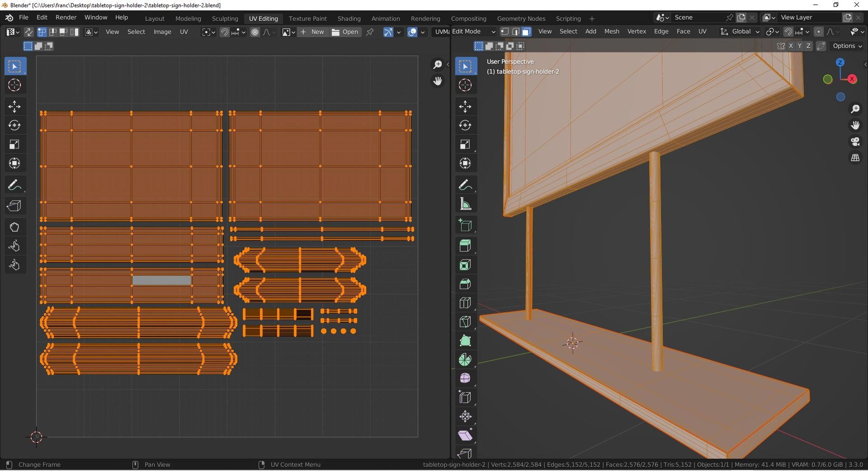Screen dimensions: 868x471
Task: Select the Measure tool in 3D viewport
Action: tap(465, 204)
